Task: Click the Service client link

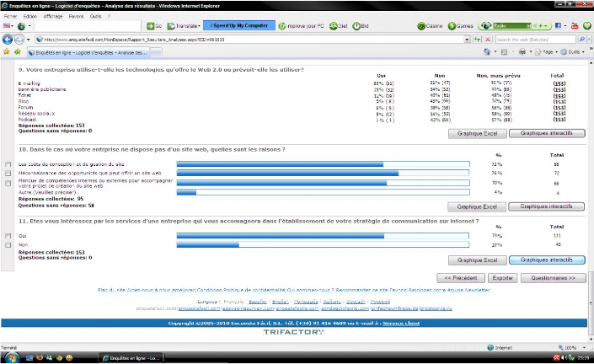Action: pos(401,323)
